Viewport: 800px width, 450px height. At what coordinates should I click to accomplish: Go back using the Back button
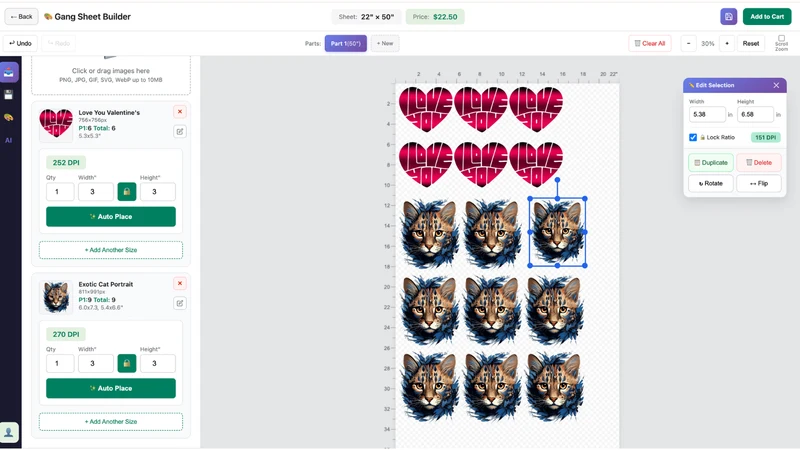[x=21, y=17]
